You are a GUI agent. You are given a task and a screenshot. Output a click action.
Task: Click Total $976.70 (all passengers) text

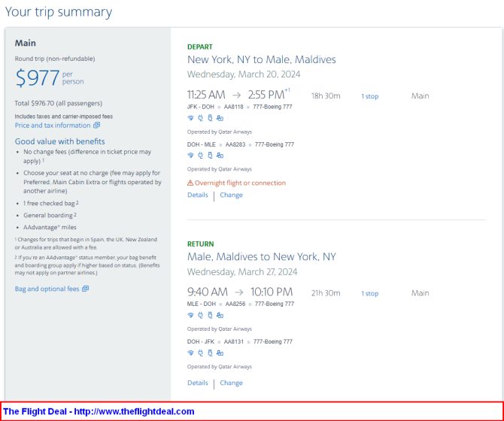tap(59, 104)
